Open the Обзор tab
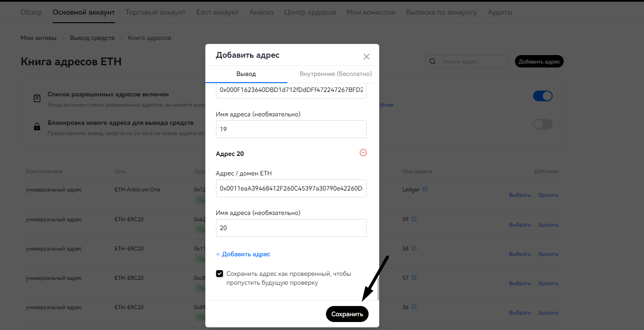Viewport: 644px width, 330px height. (31, 12)
